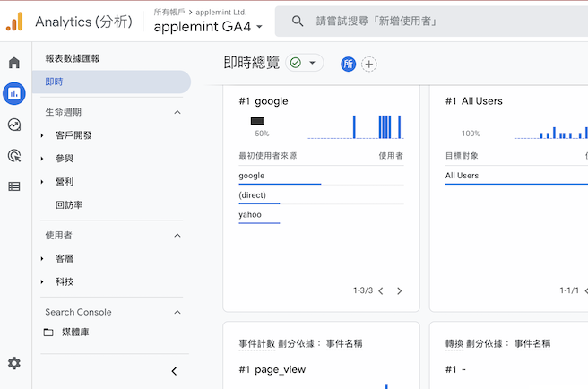This screenshot has width=588, height=389.
Task: Select the google source row
Action: click(x=321, y=176)
